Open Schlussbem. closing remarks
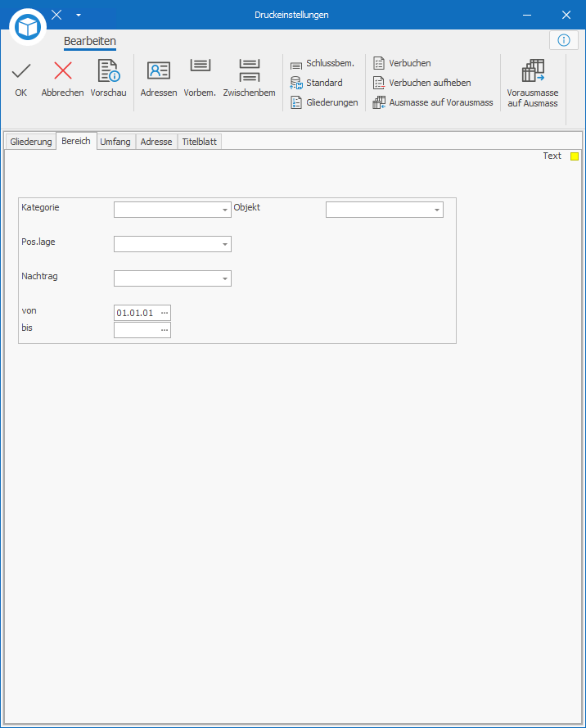 coord(322,64)
